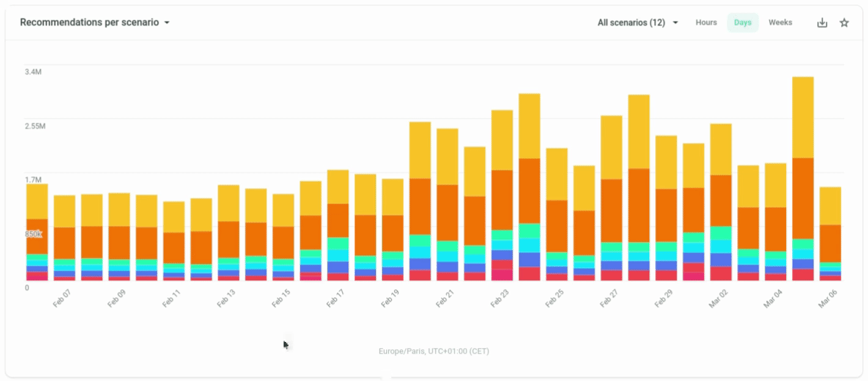Switch granularity to Weeks
Viewport: 868px width, 381px height.
tap(780, 23)
